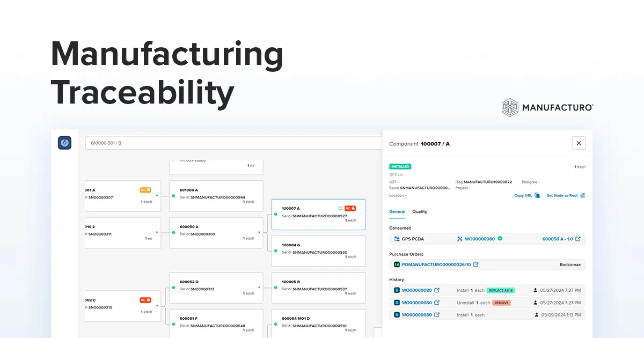Click the GPS PCBA component icon in Consumed
This screenshot has width=644, height=338.
coord(397,239)
